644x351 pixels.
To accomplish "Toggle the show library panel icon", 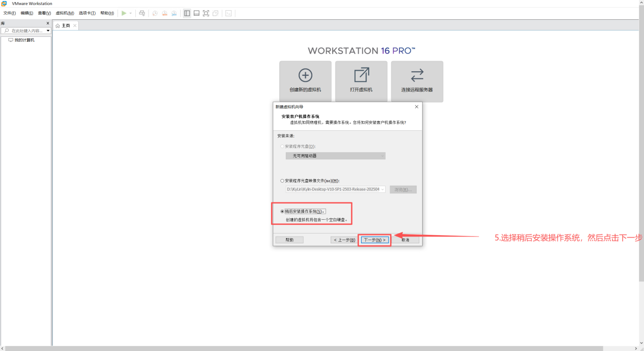I will pyautogui.click(x=187, y=13).
